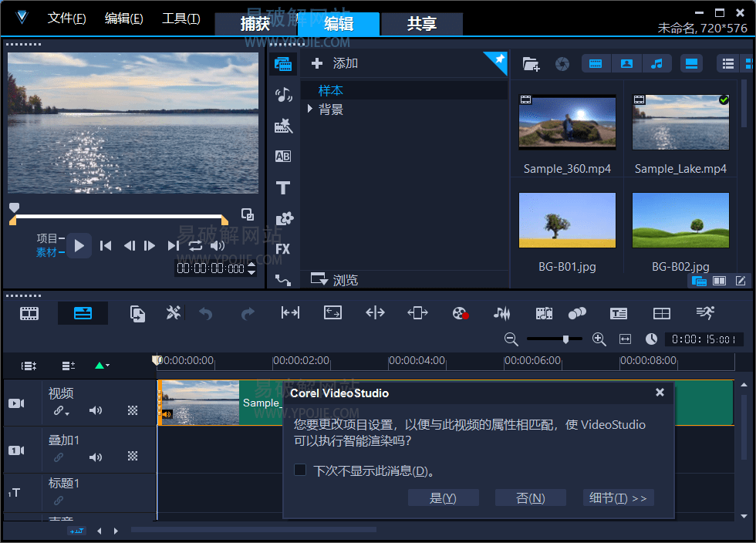Expand the 背景 folder tree arrow

(x=310, y=109)
